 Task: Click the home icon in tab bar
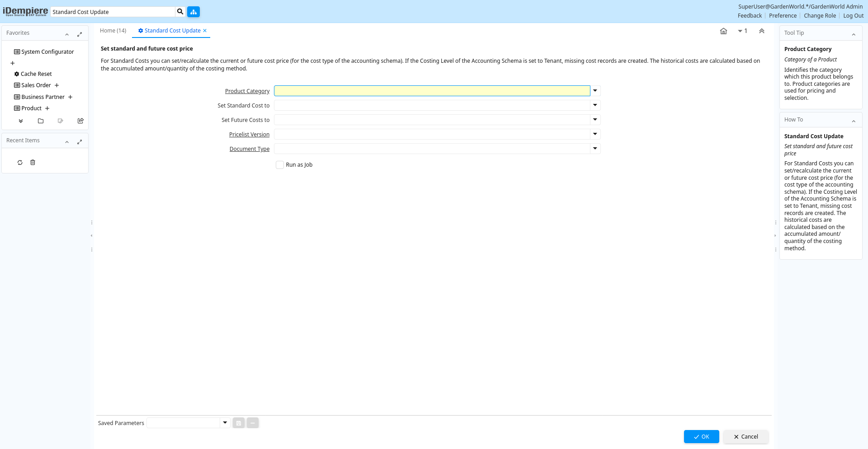coord(723,31)
